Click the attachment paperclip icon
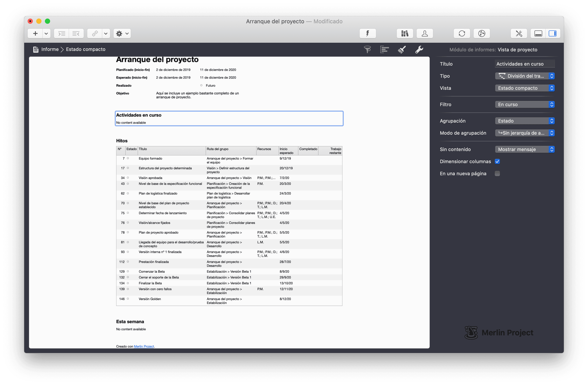The height and width of the screenshot is (385, 588). (95, 33)
